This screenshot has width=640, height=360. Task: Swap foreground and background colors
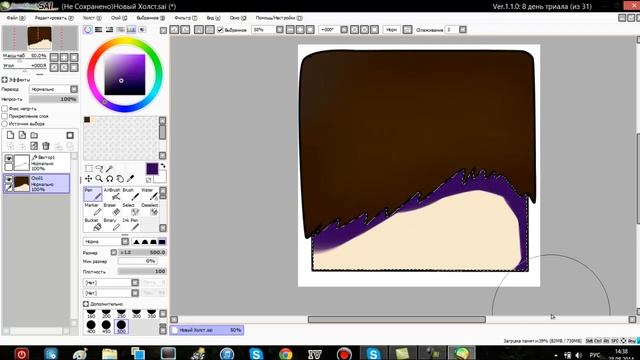[163, 166]
